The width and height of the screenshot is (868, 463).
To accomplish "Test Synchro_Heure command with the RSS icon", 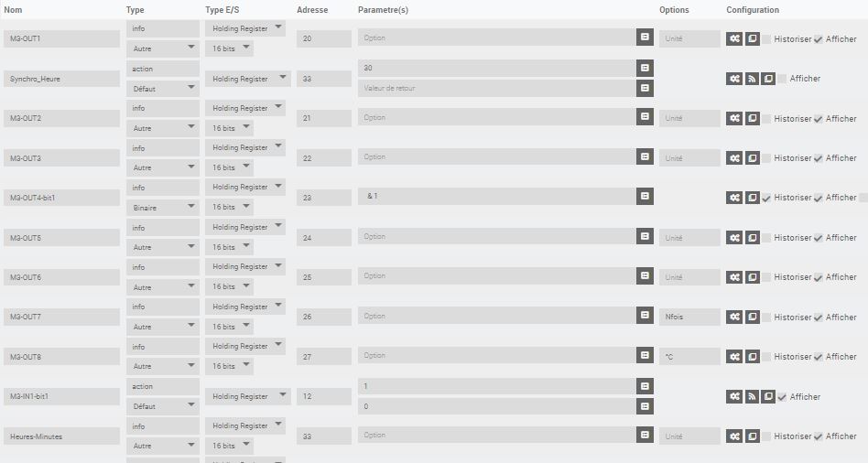I will [x=751, y=79].
